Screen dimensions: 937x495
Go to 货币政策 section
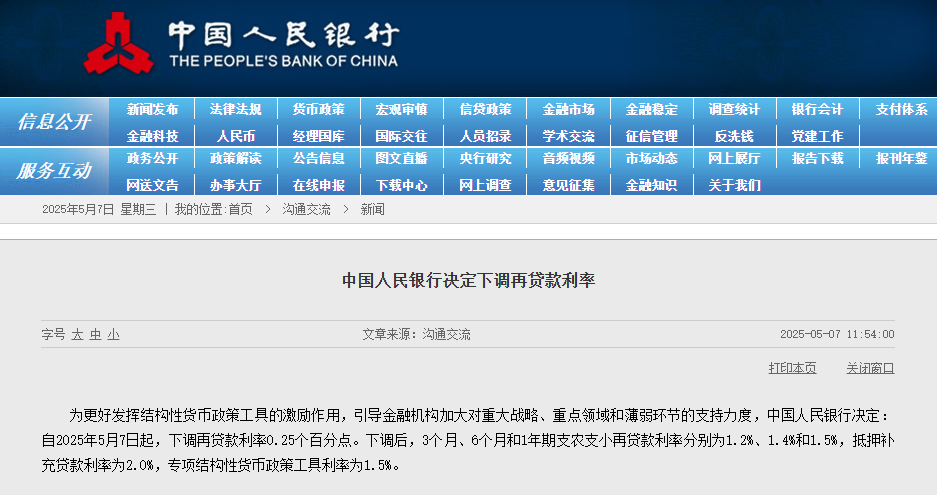[x=319, y=109]
